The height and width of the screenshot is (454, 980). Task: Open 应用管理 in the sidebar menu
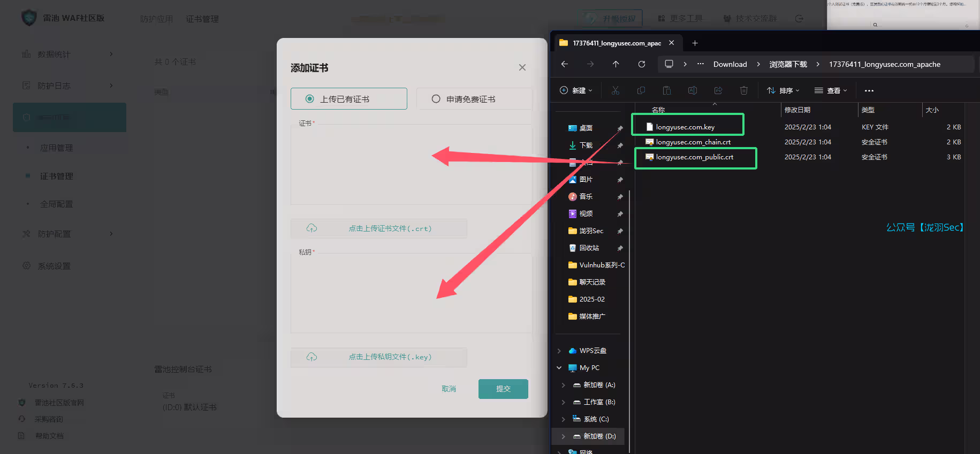(56, 148)
